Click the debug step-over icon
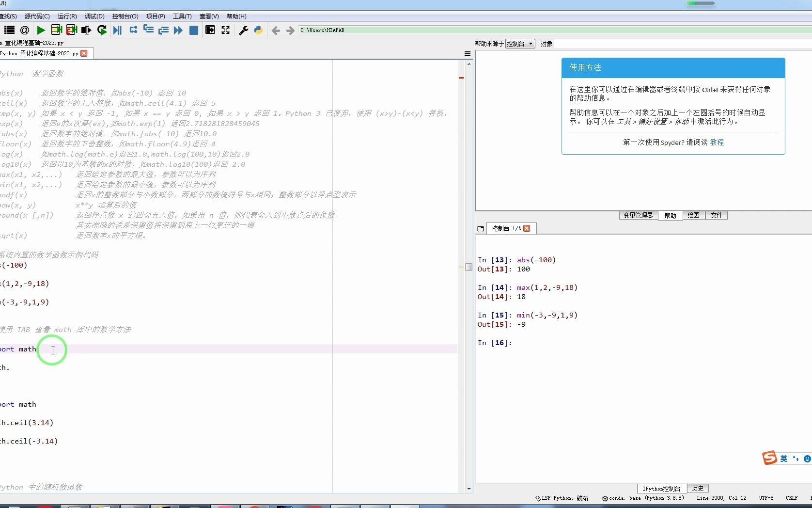The image size is (812, 508). click(x=133, y=30)
